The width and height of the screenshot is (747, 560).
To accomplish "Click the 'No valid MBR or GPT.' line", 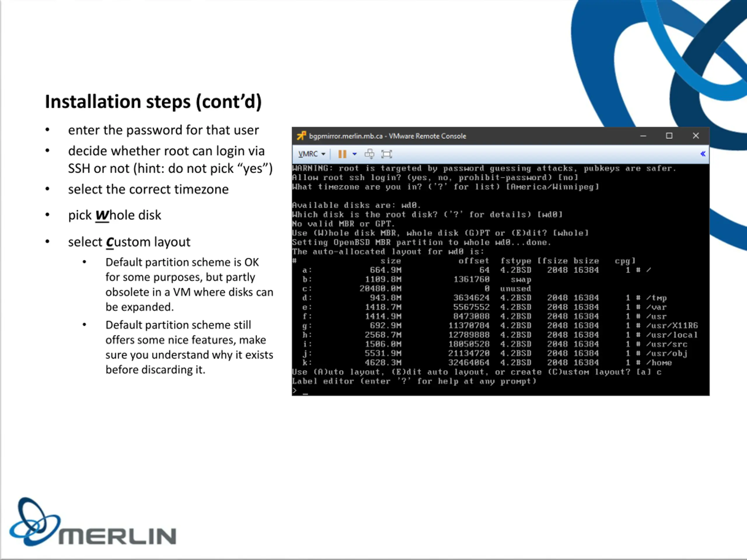I will coord(343,224).
